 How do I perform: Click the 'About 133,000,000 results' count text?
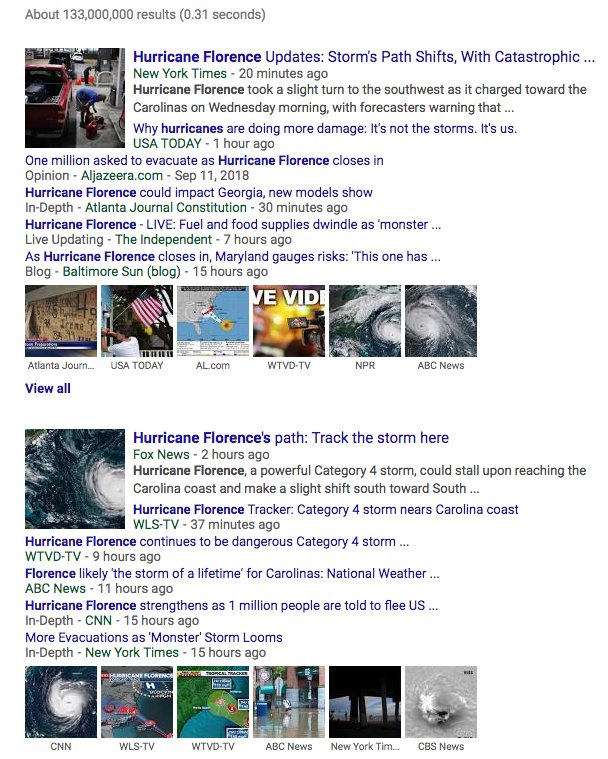(x=145, y=15)
